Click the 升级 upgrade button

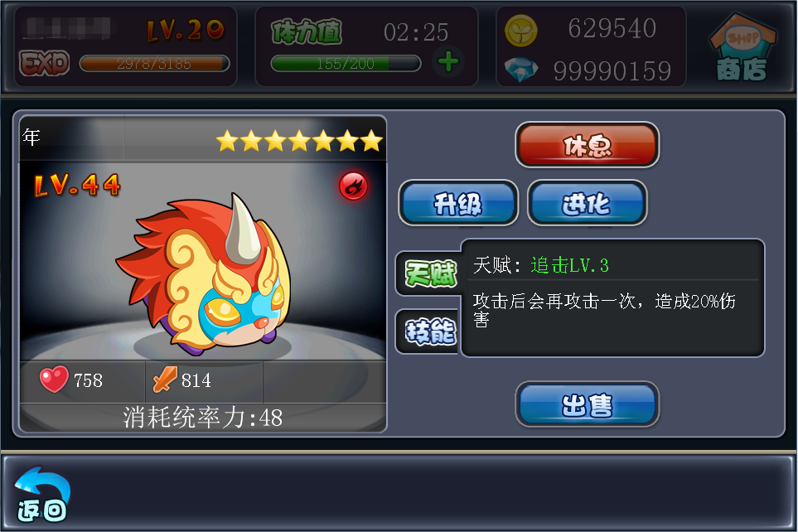click(458, 203)
